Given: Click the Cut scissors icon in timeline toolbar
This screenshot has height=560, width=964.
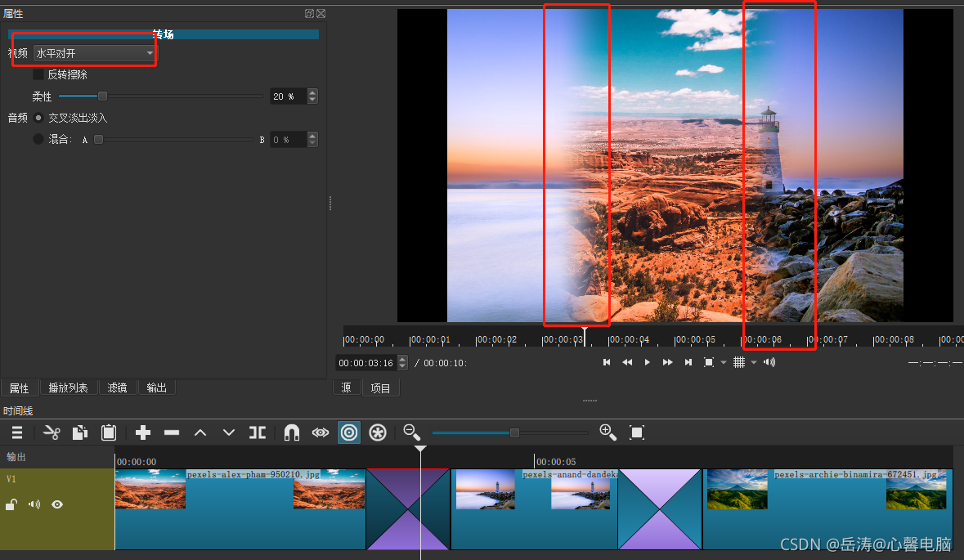Looking at the screenshot, I should [52, 432].
